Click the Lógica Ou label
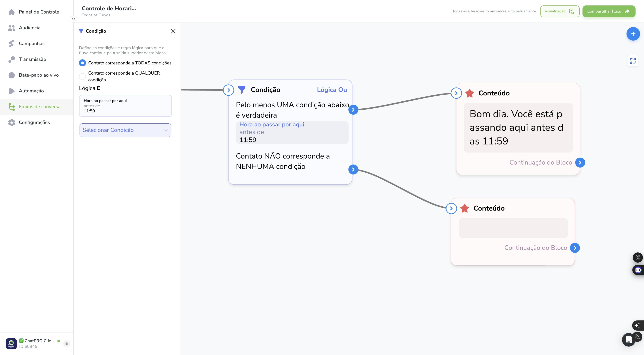 [332, 90]
